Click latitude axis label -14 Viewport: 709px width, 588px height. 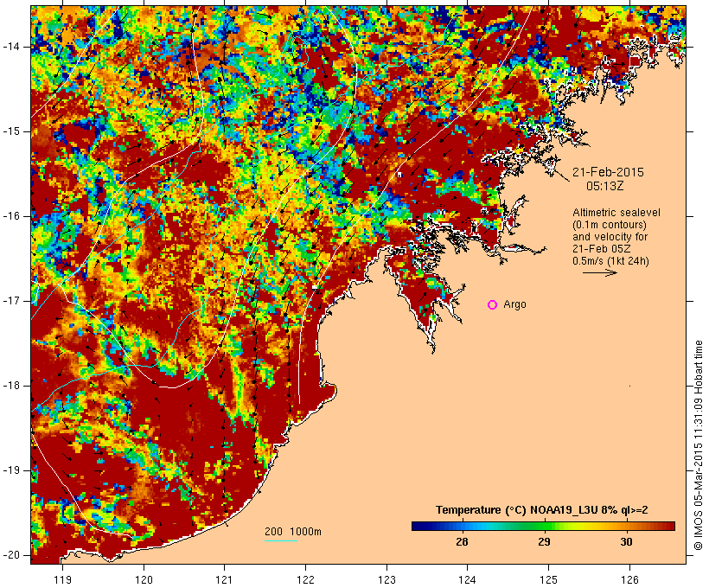point(11,47)
